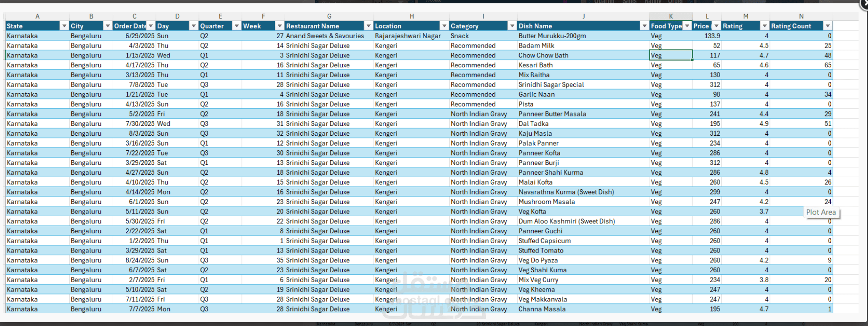Screen dimensions: 868x326
Task: Select column J header
Action: tap(583, 16)
